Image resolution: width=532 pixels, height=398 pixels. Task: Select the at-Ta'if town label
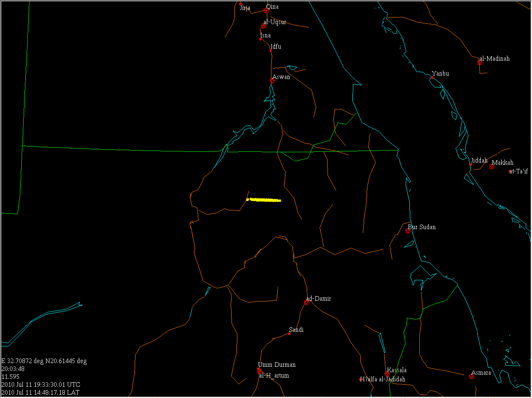point(520,171)
